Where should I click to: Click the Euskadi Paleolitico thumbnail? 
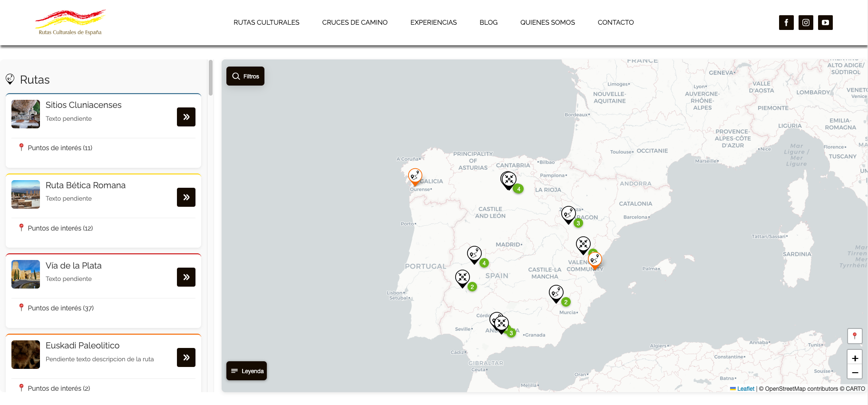coord(26,355)
